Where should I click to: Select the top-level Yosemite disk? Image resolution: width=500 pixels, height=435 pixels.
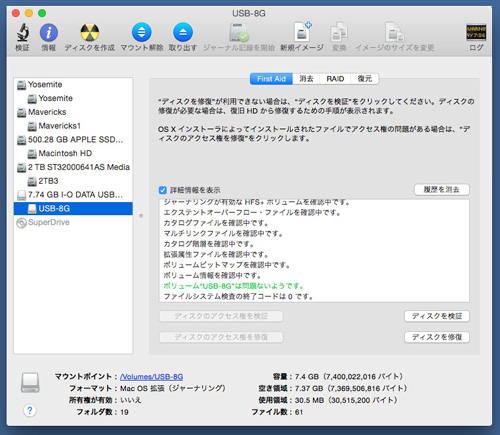coord(73,85)
